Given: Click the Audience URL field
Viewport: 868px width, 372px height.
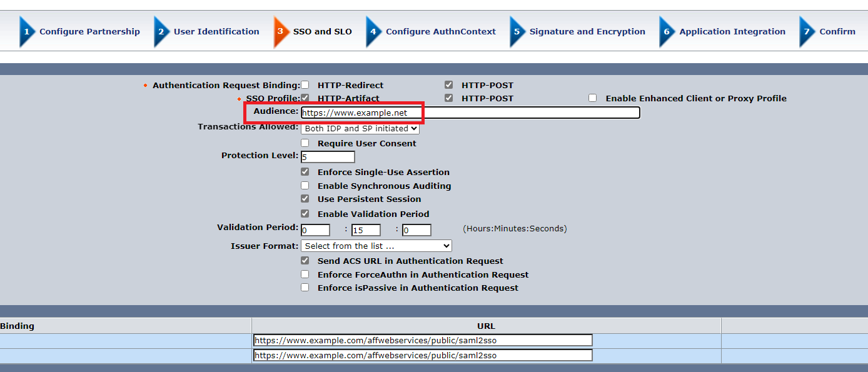Looking at the screenshot, I should [x=470, y=113].
